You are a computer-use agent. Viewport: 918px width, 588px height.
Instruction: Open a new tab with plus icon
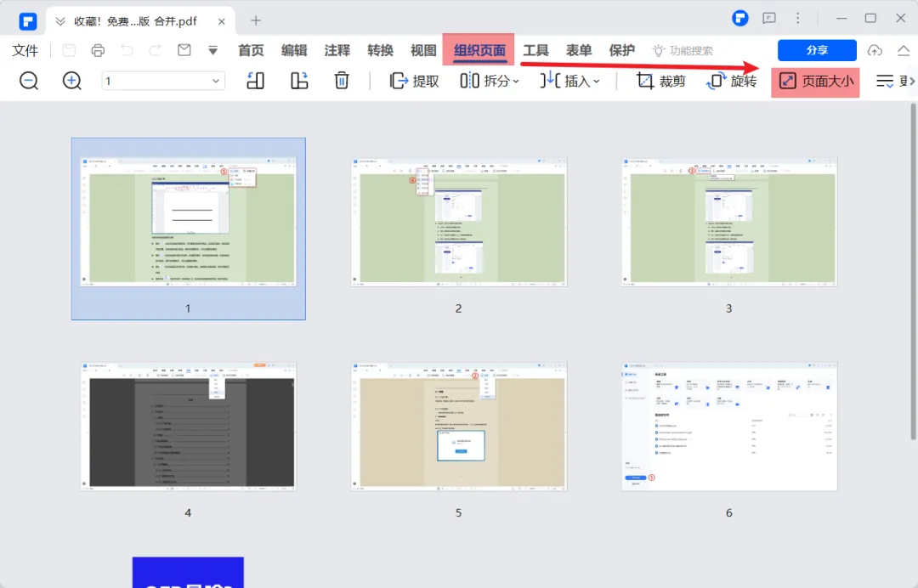coord(256,20)
